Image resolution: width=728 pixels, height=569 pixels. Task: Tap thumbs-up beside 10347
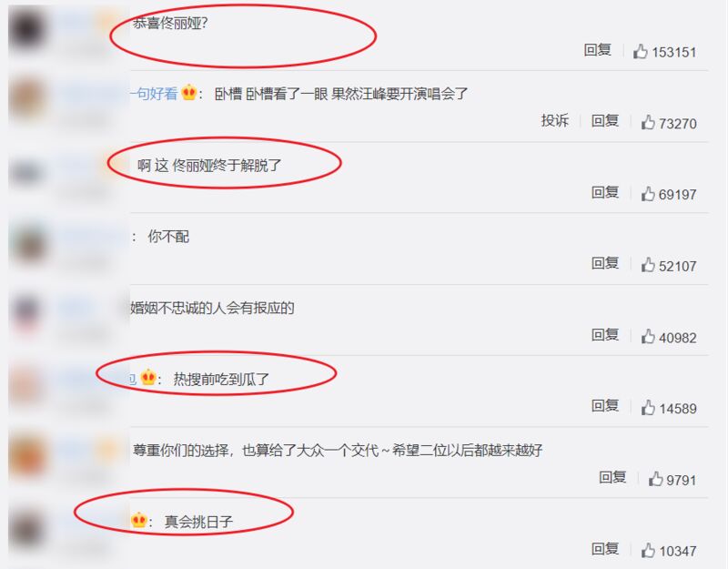tap(648, 551)
